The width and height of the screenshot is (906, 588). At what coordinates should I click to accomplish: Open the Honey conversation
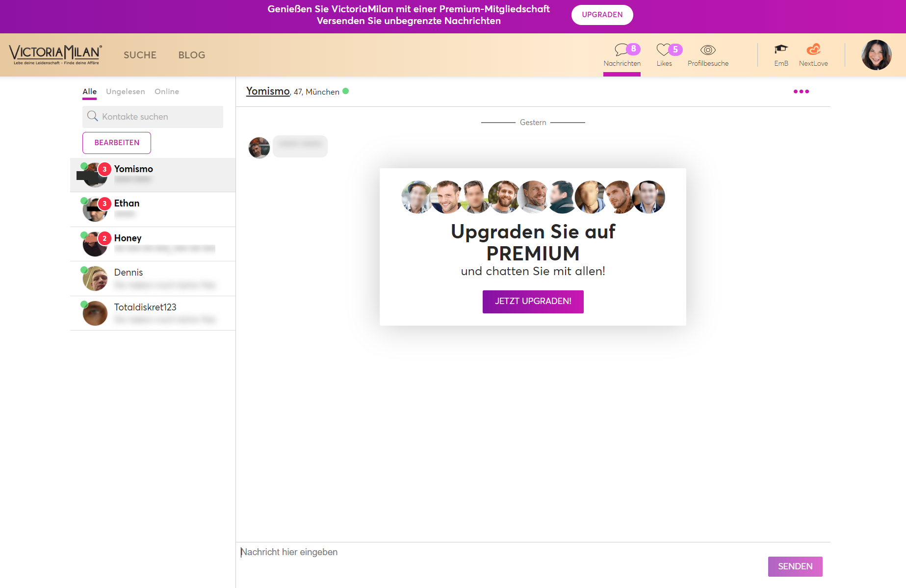click(153, 244)
